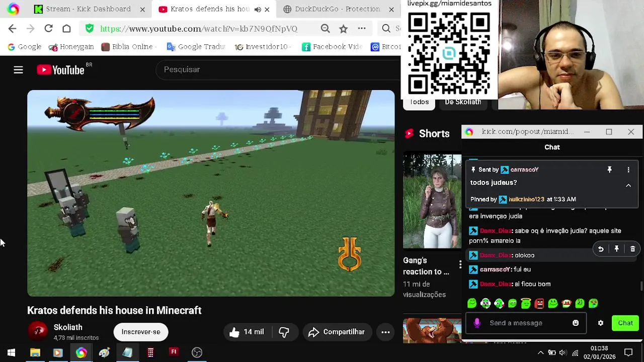Bookmark this page with star icon
The width and height of the screenshot is (644, 362).
(344, 29)
